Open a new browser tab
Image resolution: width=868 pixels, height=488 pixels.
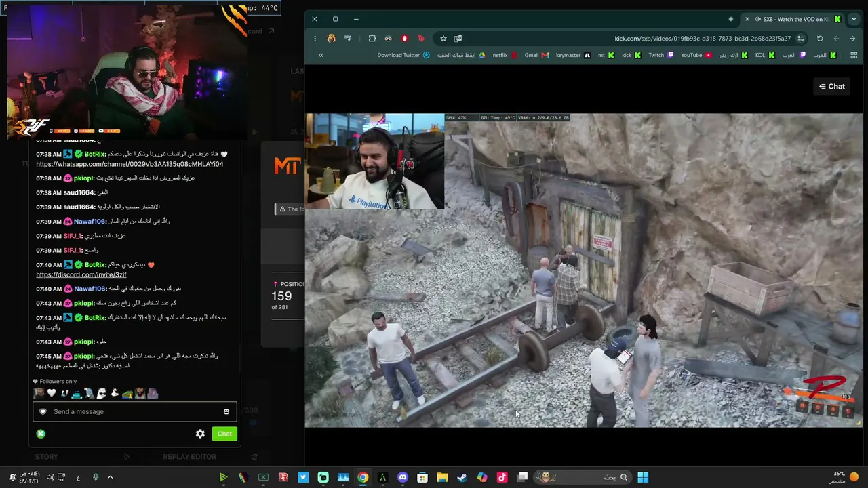pyautogui.click(x=730, y=19)
